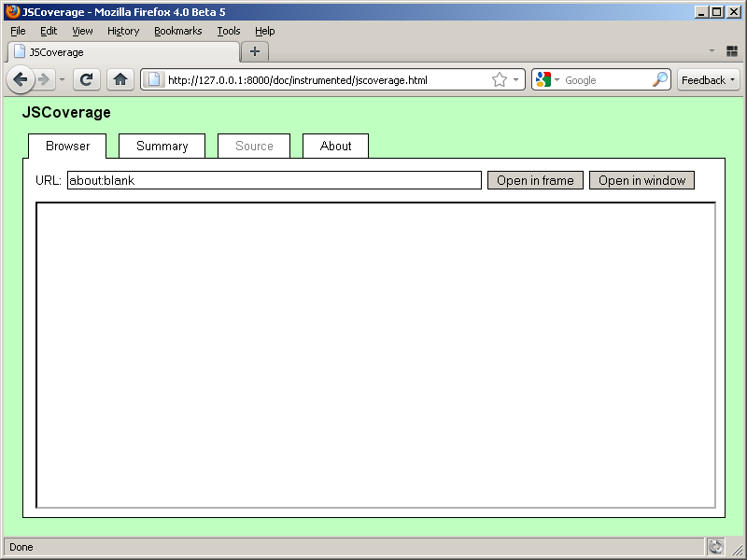Open the Help menu

tap(265, 31)
